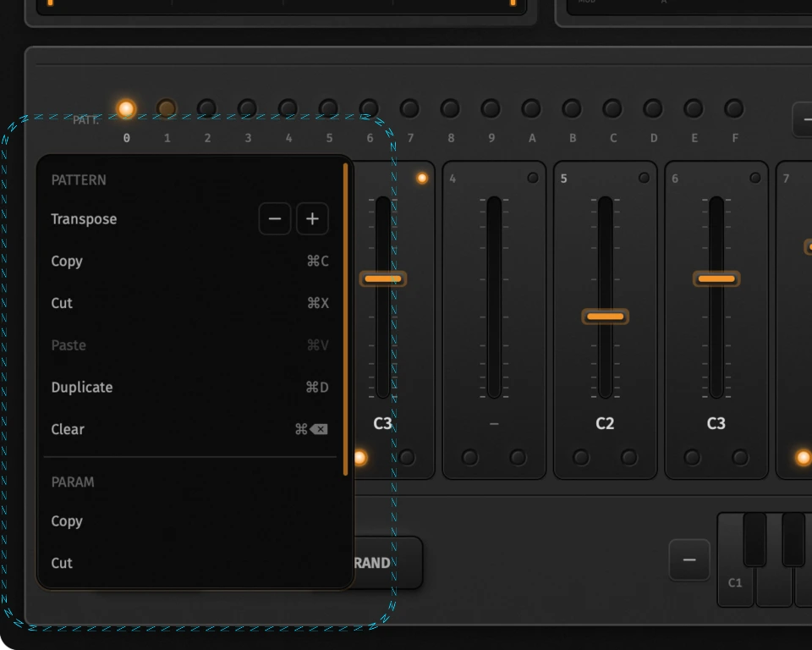812x650 pixels.
Task: Select pattern slot E LED
Action: tap(694, 109)
